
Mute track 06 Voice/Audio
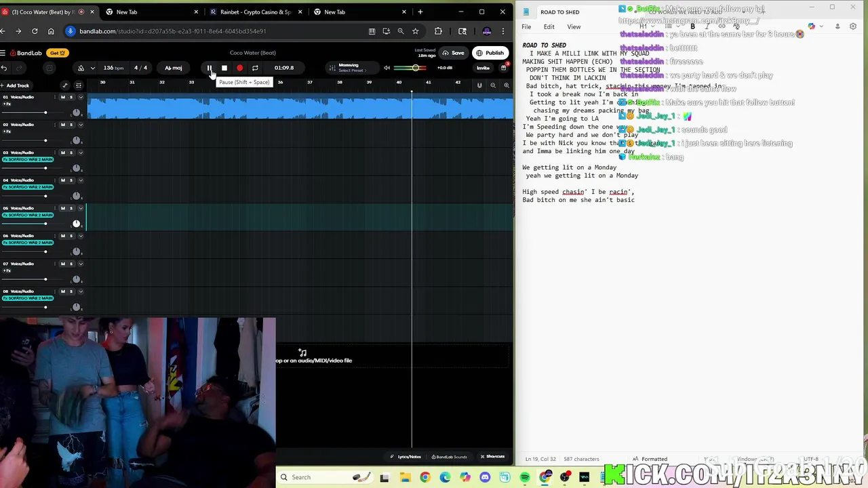63,236
